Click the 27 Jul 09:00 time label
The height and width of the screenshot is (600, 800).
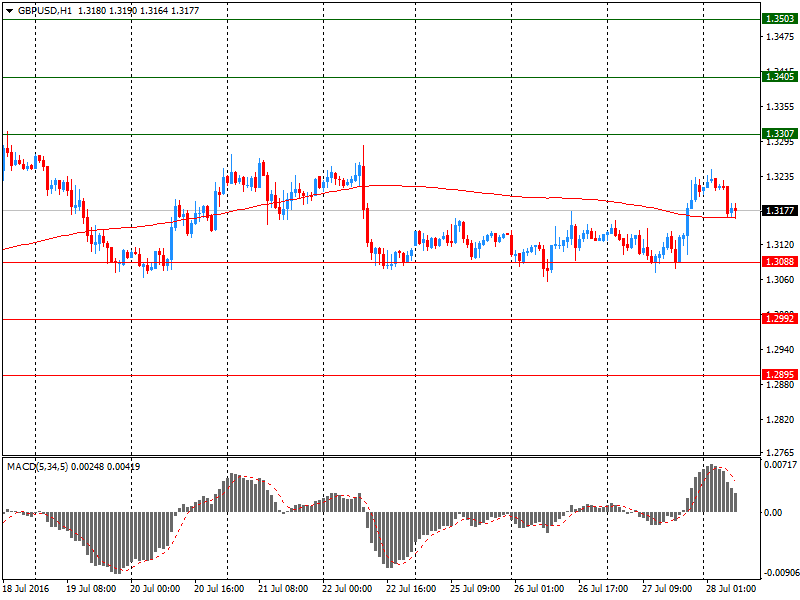(667, 589)
